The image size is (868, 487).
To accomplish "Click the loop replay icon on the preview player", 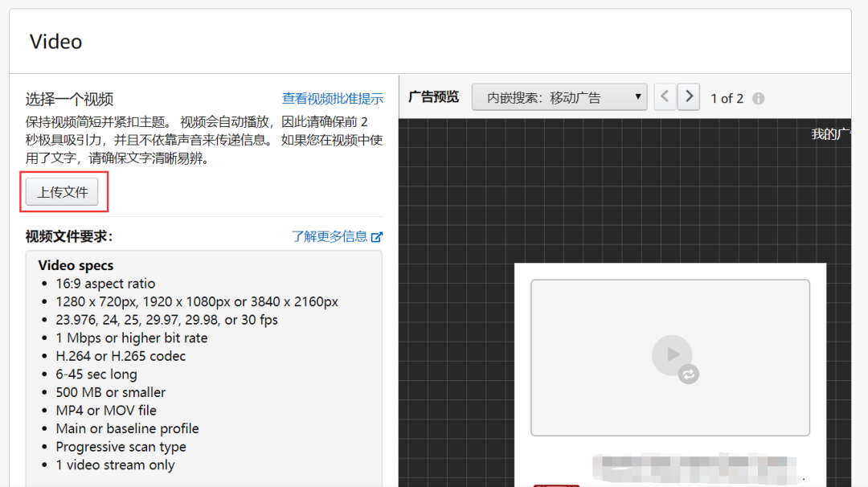I will pyautogui.click(x=689, y=374).
